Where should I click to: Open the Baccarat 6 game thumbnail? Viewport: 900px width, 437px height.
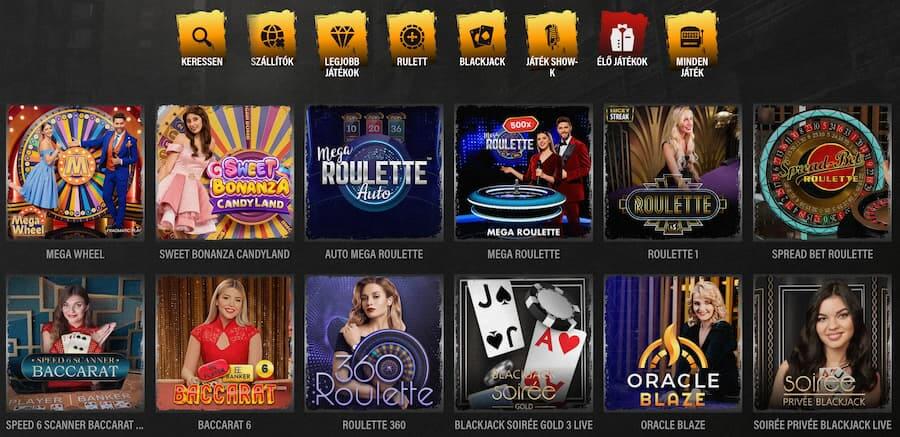(224, 343)
